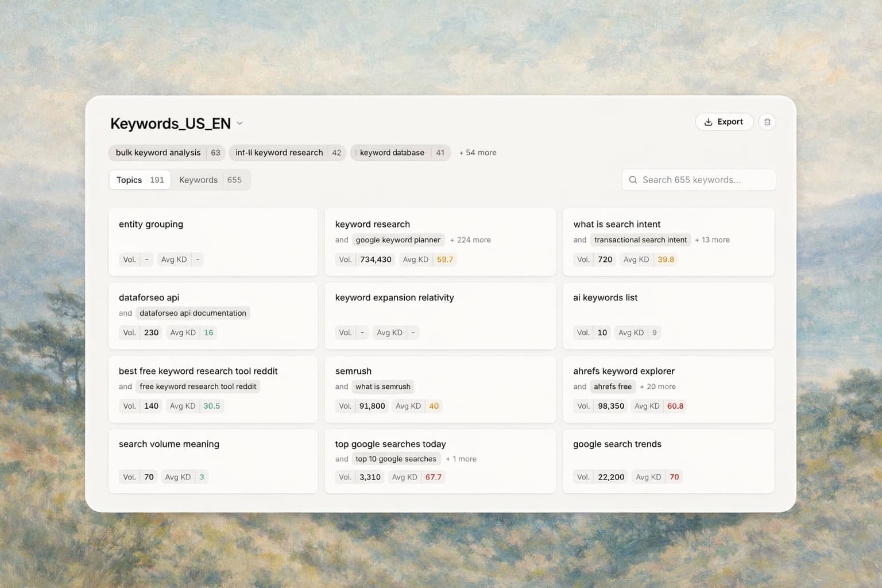The width and height of the screenshot is (882, 588).
Task: Click the 98,350 volume value
Action: coord(611,406)
